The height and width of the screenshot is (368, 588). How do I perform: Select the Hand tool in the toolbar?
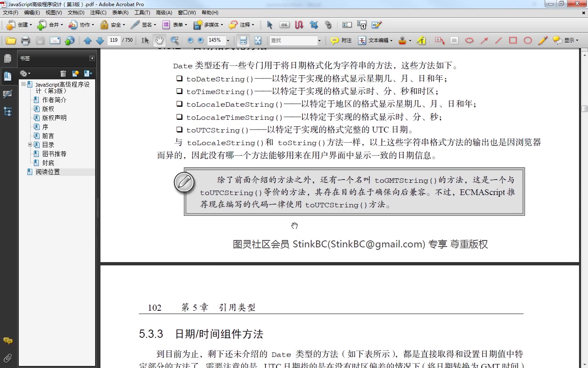pos(159,40)
